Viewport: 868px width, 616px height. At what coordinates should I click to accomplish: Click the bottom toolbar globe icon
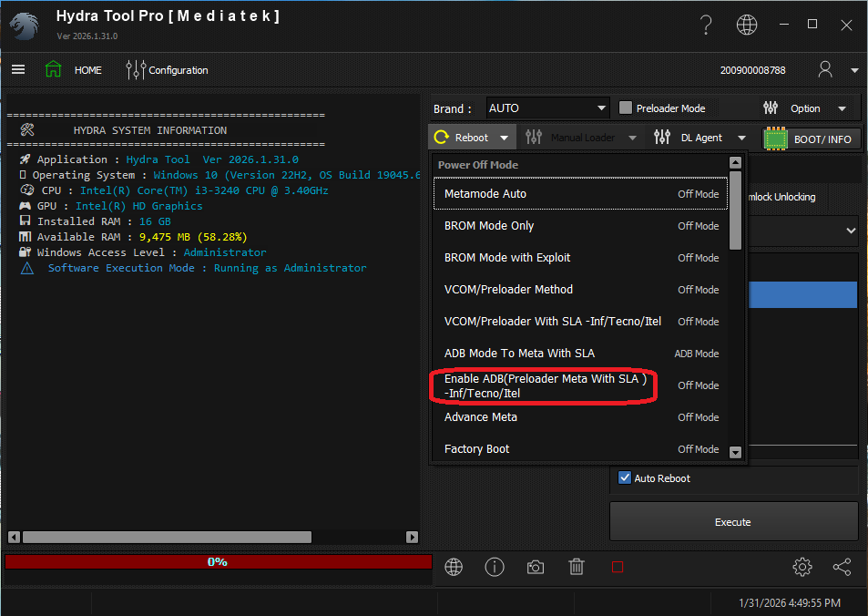pos(454,567)
